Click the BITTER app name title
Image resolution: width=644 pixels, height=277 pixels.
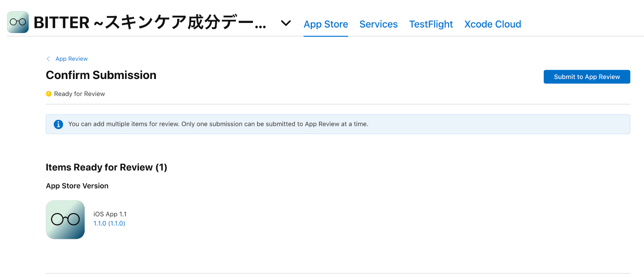(150, 23)
